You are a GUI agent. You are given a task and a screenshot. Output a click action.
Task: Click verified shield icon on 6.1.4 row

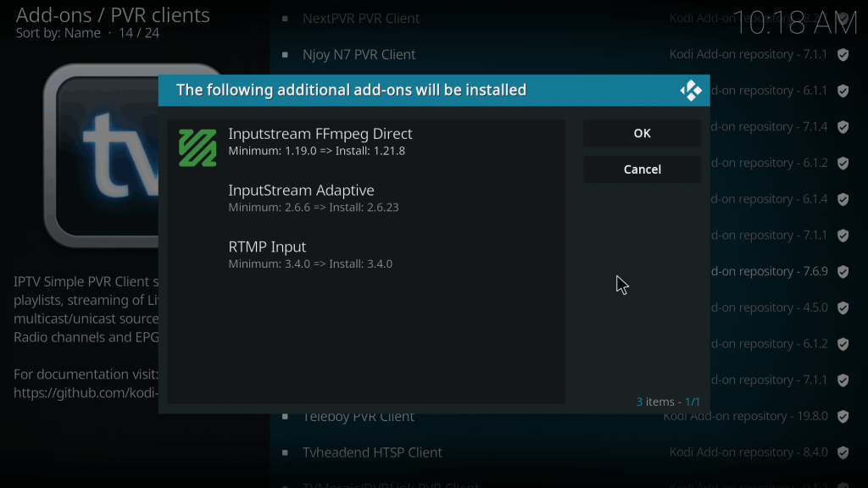tap(843, 199)
